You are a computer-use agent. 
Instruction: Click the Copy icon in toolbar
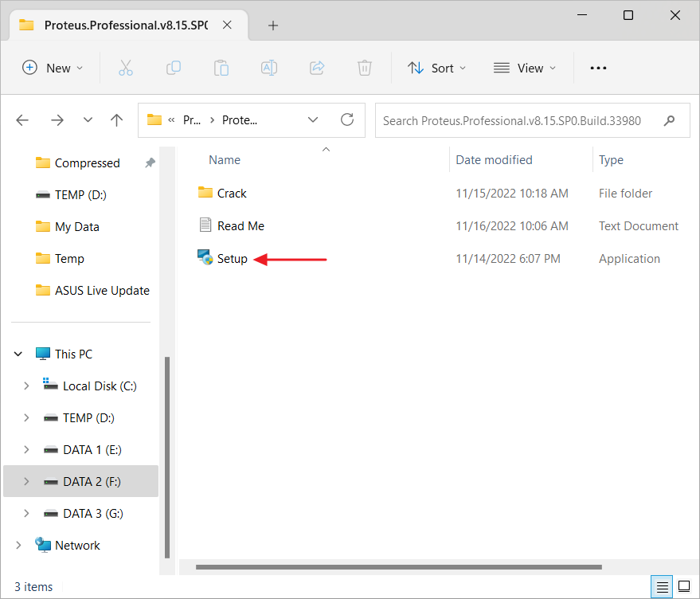(174, 68)
